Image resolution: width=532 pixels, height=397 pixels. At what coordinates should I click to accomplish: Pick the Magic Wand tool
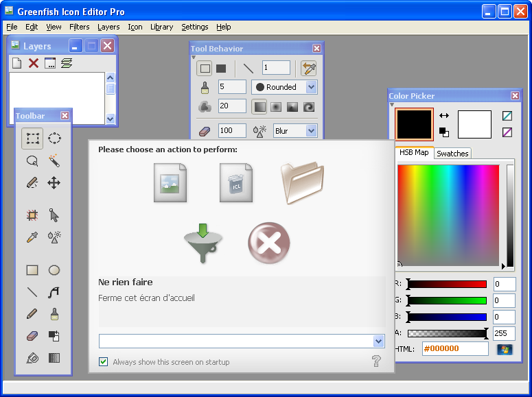pyautogui.click(x=54, y=160)
